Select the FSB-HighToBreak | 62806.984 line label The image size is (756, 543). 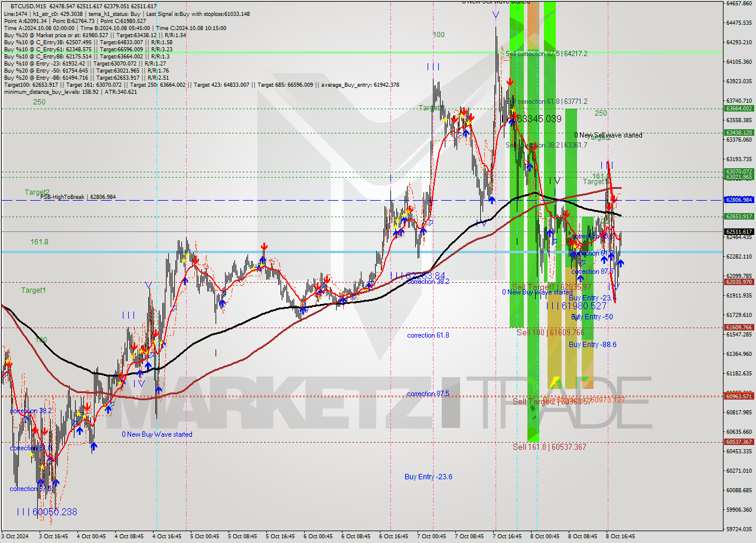pyautogui.click(x=78, y=197)
